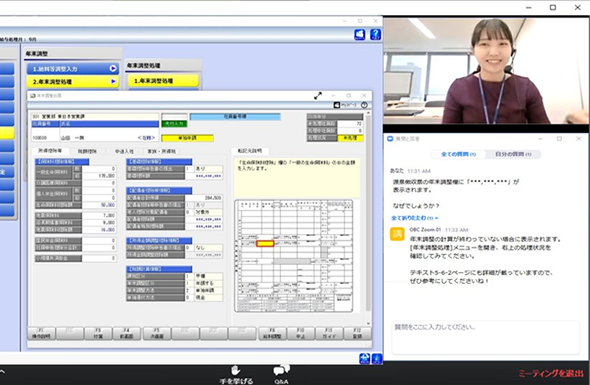Click the withholding slip form thumbnail
The width and height of the screenshot is (590, 385).
(294, 256)
